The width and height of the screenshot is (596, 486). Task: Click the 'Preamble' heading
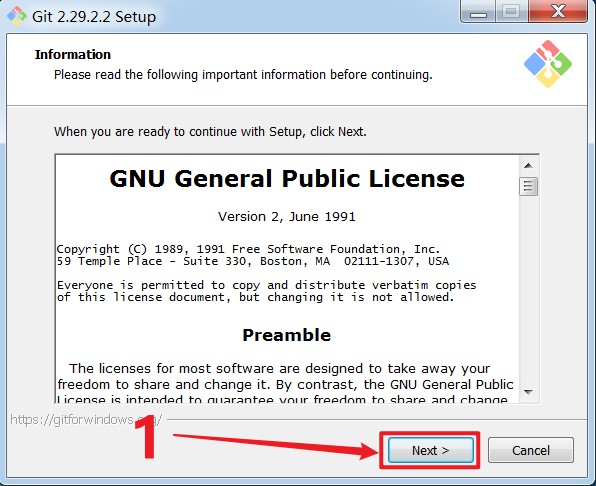[x=287, y=335]
